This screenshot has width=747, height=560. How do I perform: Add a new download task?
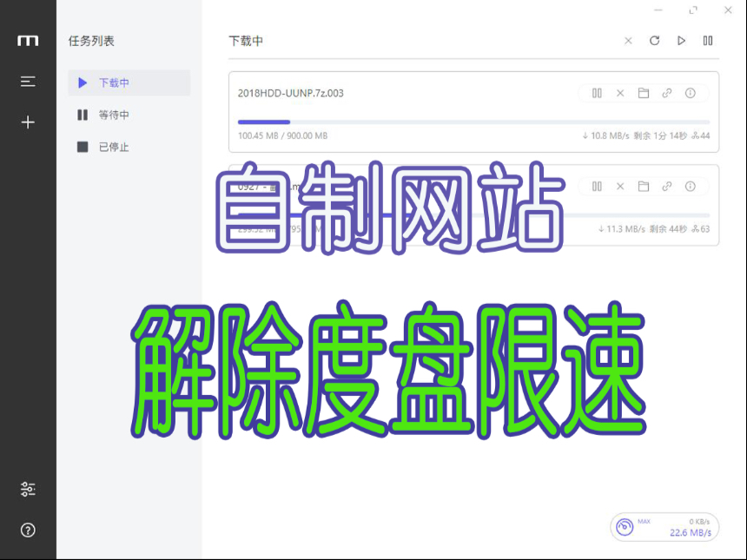point(28,122)
